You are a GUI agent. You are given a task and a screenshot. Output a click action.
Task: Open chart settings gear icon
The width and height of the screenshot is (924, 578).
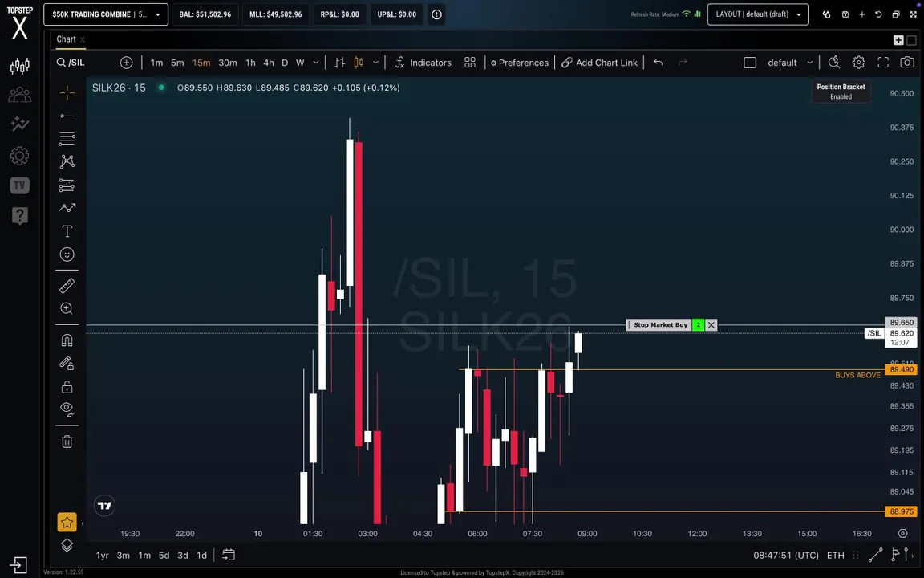pos(858,63)
